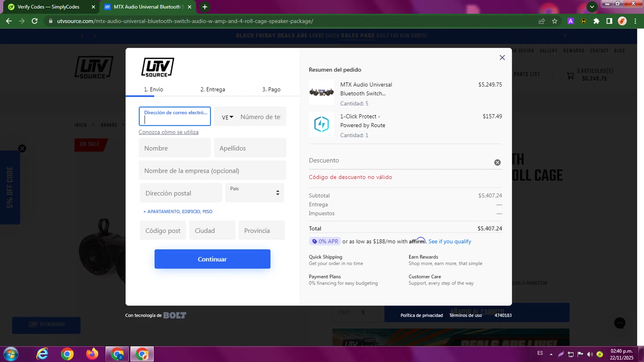
Task: Open Política de privacidad link
Action: pos(422,315)
